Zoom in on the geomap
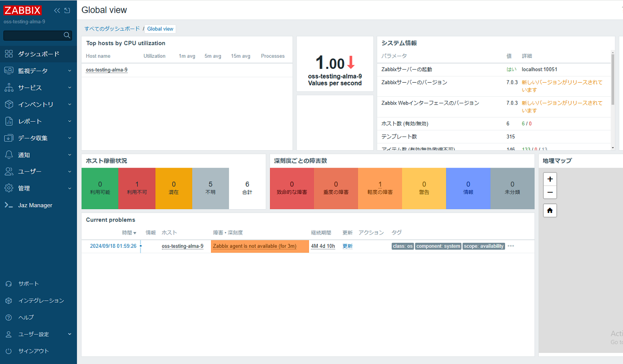Screen dimensions: 623x364 tap(550, 179)
